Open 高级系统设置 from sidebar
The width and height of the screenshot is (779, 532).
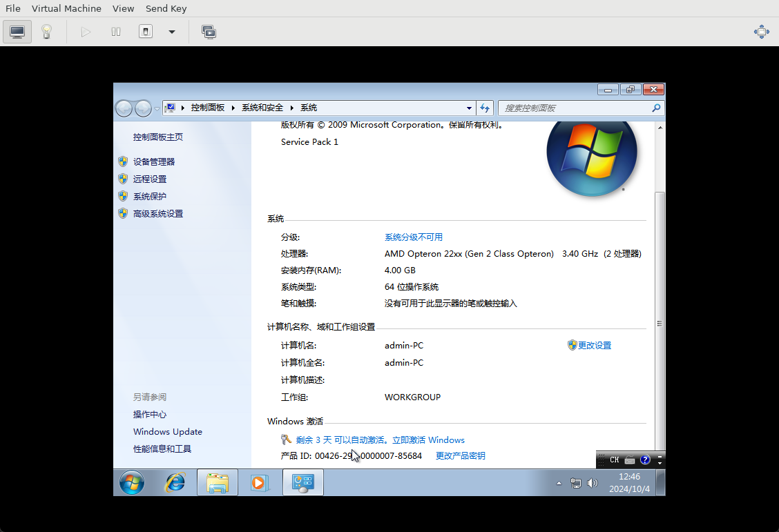[x=158, y=214]
